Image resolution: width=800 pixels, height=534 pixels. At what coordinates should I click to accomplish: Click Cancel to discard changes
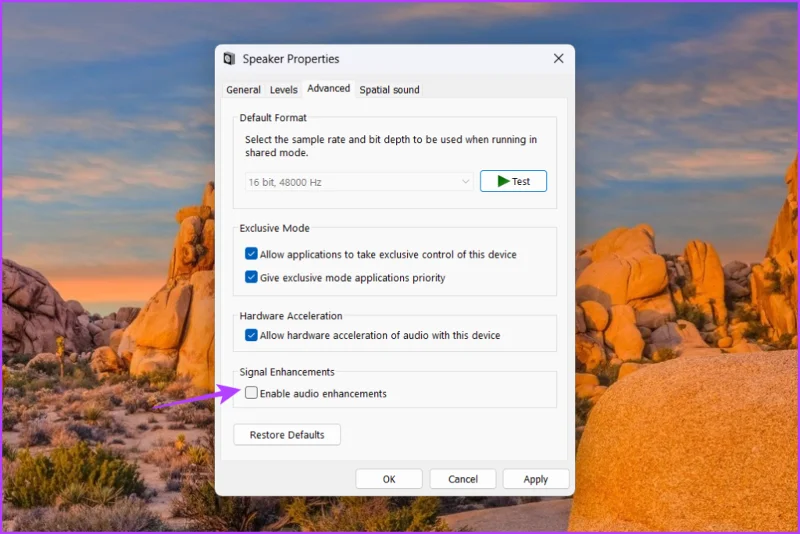point(463,479)
